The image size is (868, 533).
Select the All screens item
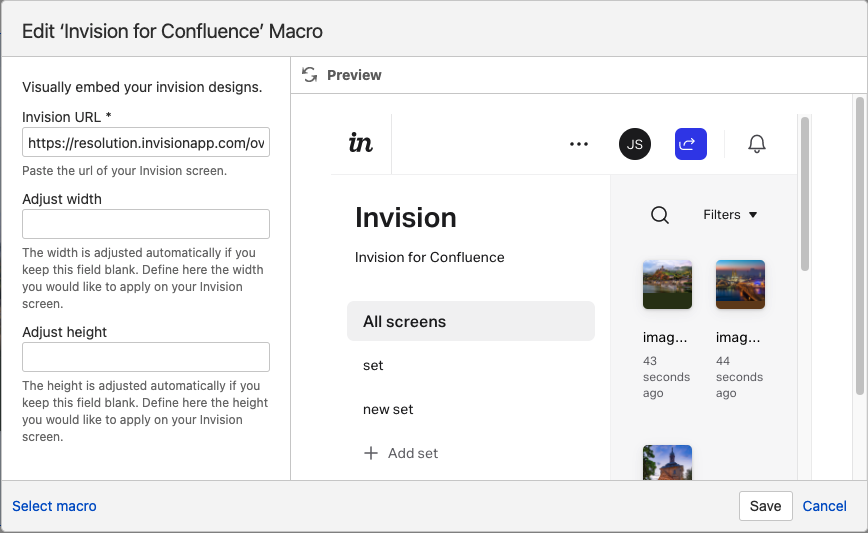(x=470, y=322)
